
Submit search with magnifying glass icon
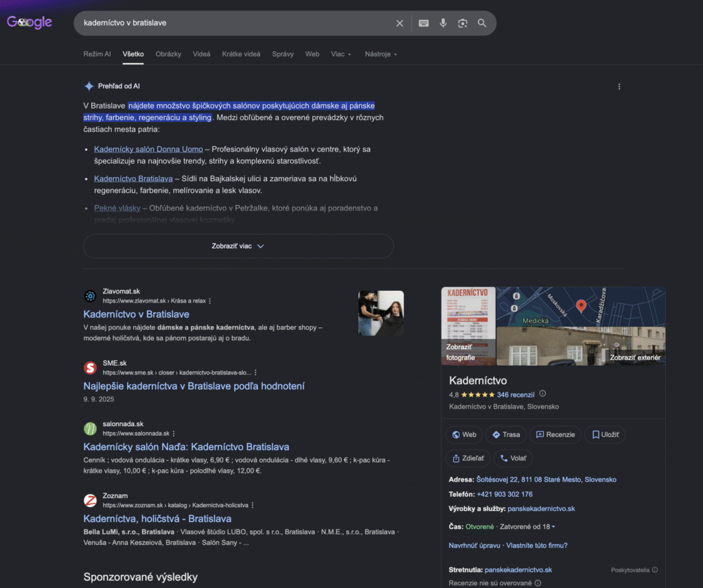[x=482, y=23]
